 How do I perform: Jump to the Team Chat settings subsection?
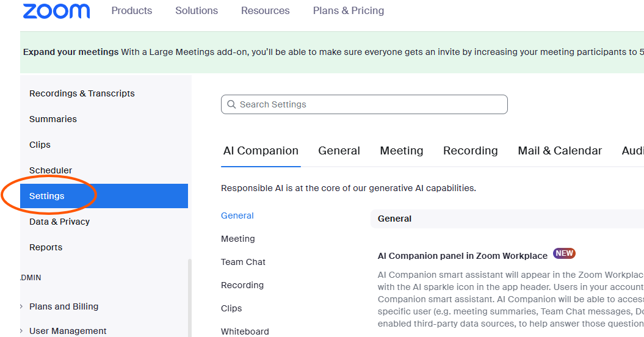pos(243,262)
